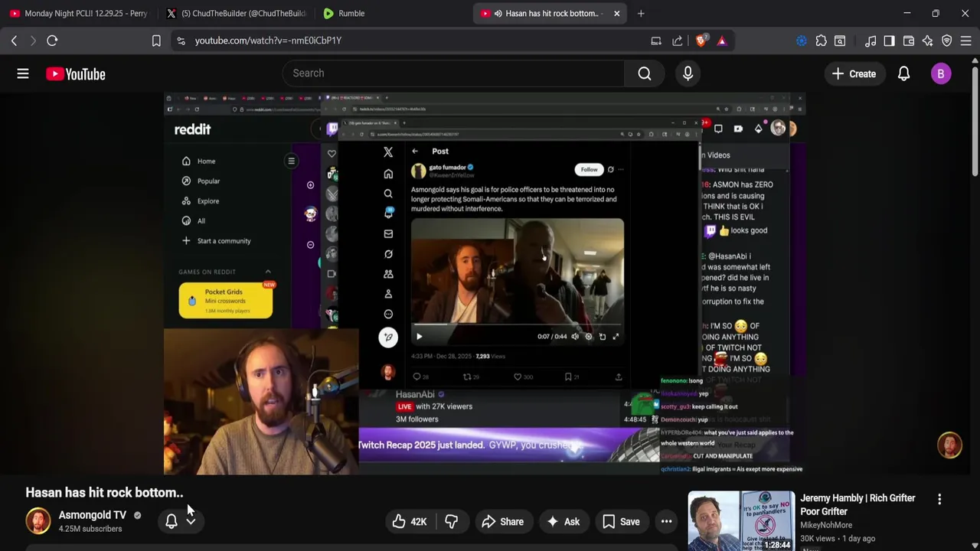Click the Follow button on the tweet
This screenshot has width=980, height=551.
point(589,169)
